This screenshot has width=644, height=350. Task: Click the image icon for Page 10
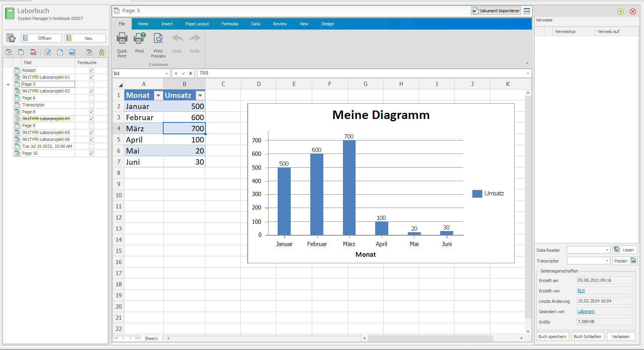tap(17, 153)
